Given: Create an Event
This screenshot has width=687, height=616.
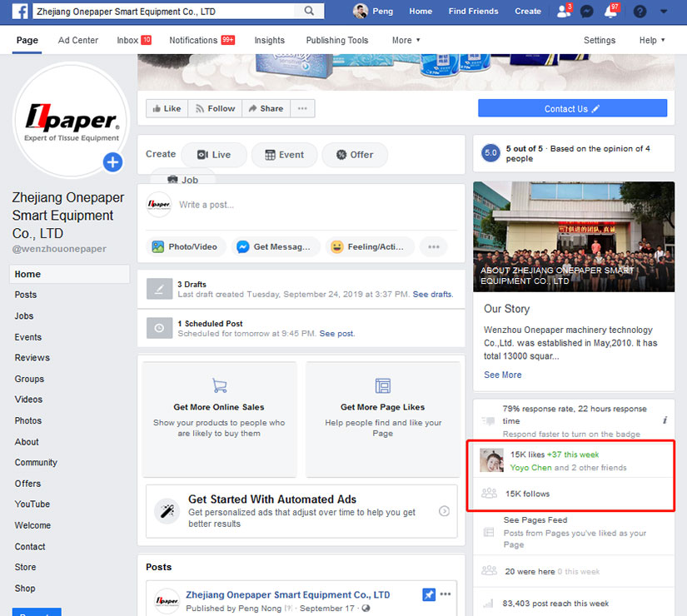Looking at the screenshot, I should tap(284, 155).
